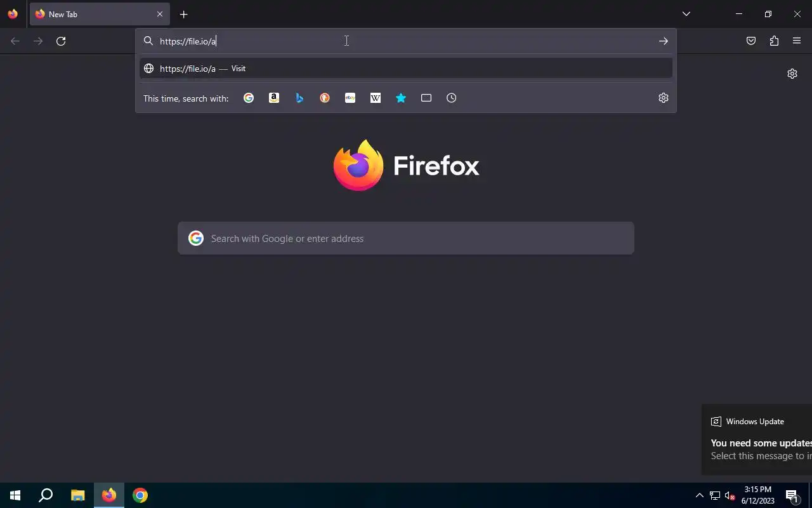Search this time with eBay

[350, 98]
